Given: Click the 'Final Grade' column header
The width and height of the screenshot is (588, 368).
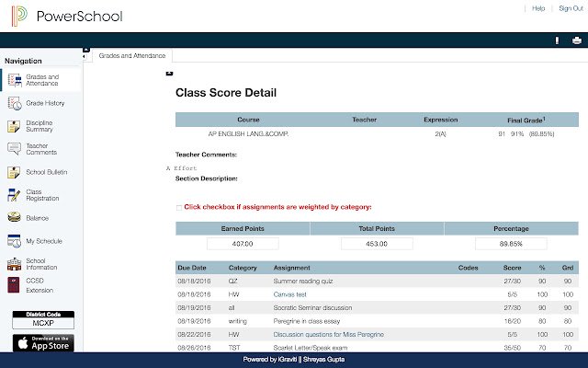Looking at the screenshot, I should 526,120.
